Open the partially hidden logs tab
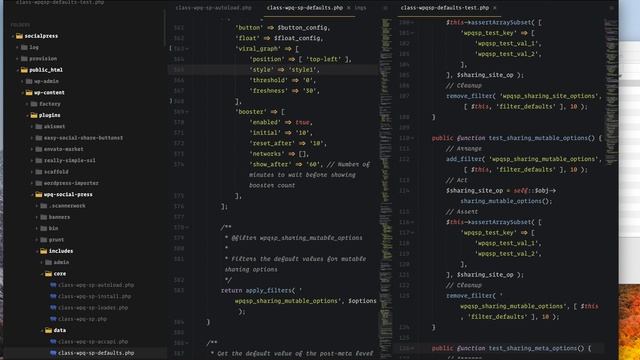Screen dimensions: 640x360 tap(360, 8)
